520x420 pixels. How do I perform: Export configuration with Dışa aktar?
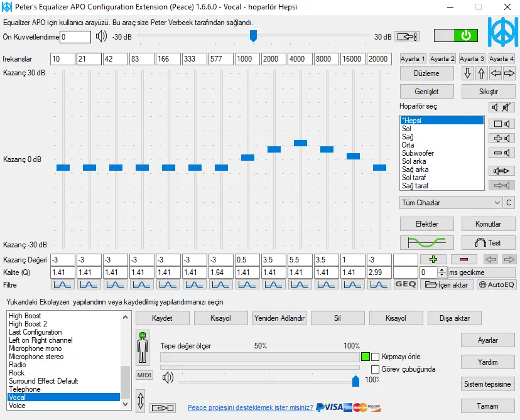click(454, 318)
